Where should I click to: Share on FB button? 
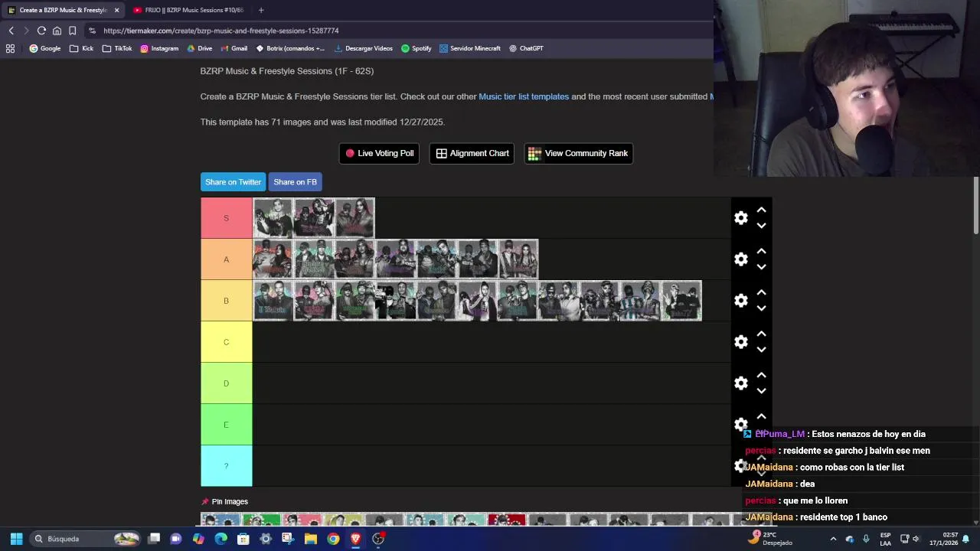tap(295, 182)
